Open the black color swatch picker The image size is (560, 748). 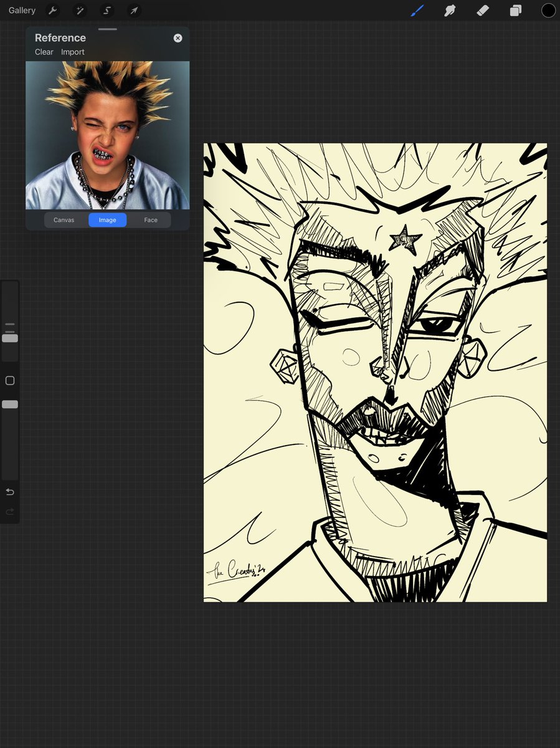point(548,11)
